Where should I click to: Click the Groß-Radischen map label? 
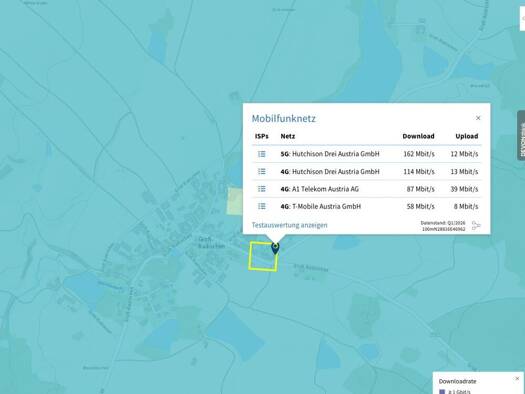pos(211,243)
